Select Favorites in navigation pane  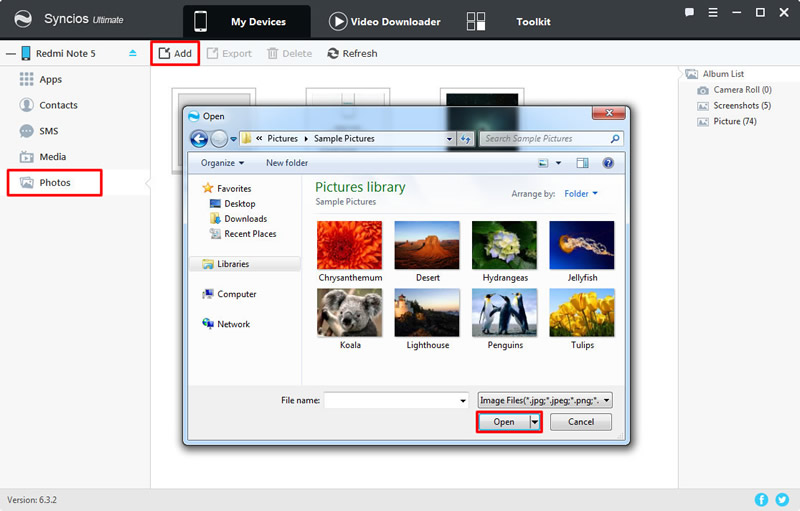click(227, 188)
